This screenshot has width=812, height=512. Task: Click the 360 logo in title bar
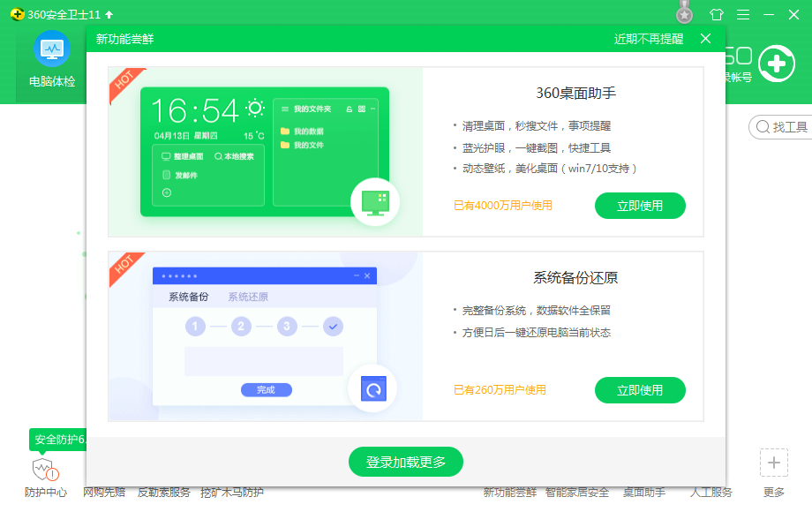pos(17,14)
